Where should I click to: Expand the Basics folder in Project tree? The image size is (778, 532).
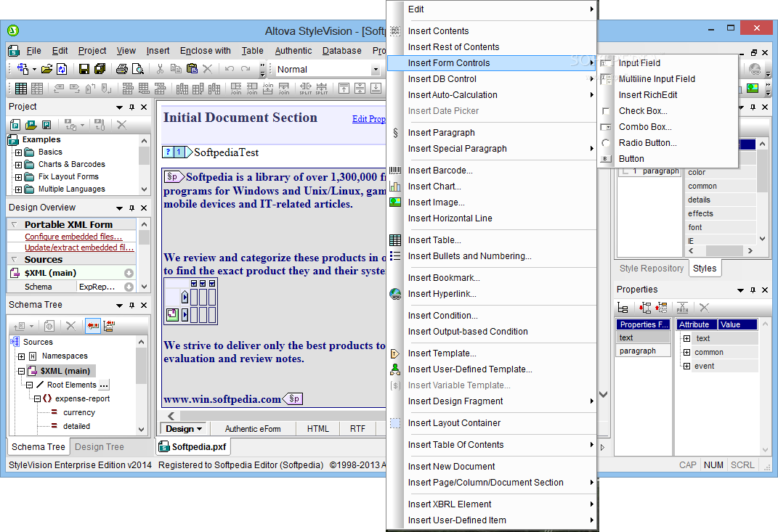click(18, 152)
